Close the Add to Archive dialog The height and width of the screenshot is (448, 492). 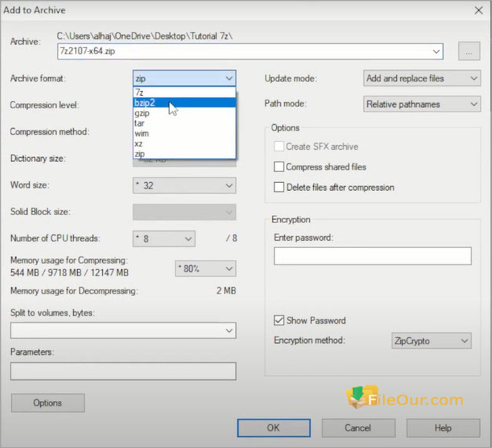tap(479, 10)
